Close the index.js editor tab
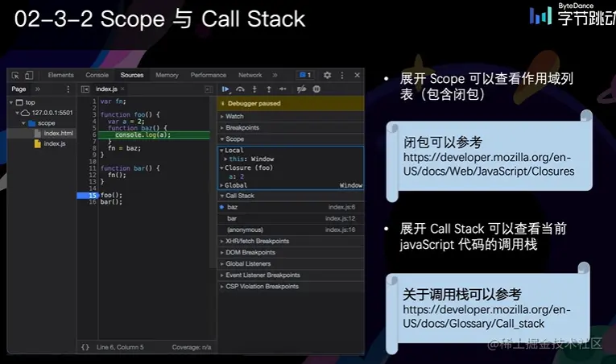 point(122,89)
